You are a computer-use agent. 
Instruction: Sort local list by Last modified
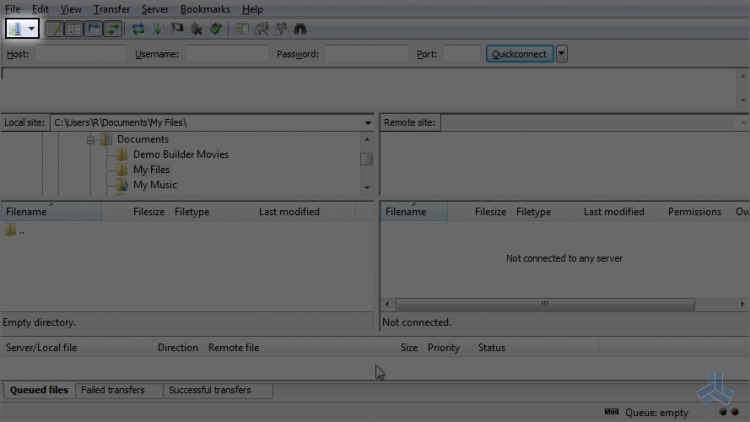click(x=305, y=211)
